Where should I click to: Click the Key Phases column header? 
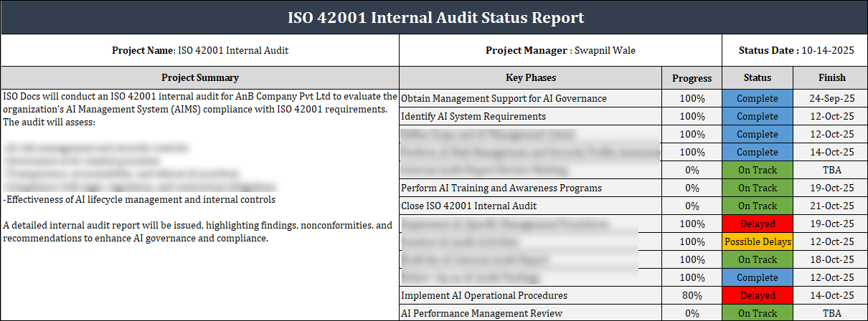(530, 77)
